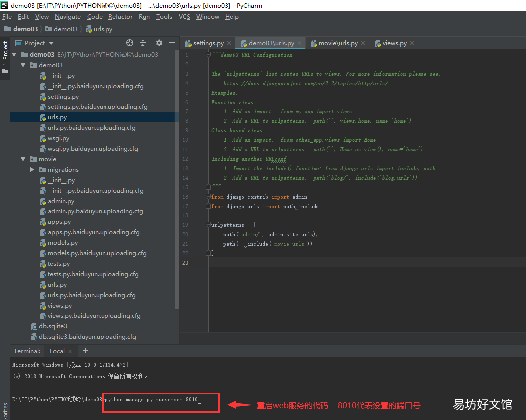526x420 pixels.
Task: Collapse the inner demo03 folder
Action: click(x=23, y=65)
